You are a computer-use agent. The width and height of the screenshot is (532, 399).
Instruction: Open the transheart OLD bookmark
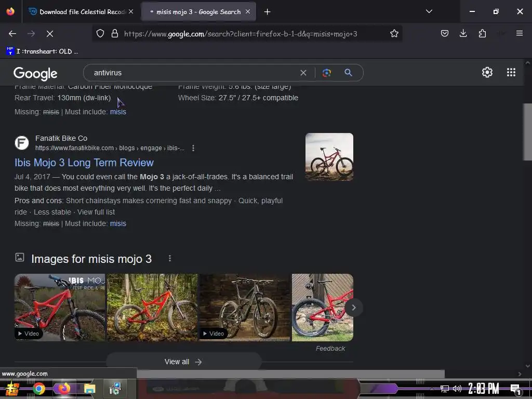pyautogui.click(x=43, y=51)
